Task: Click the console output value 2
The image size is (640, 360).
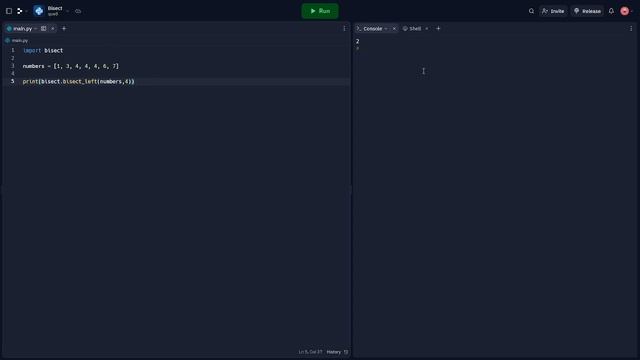Action: click(358, 41)
